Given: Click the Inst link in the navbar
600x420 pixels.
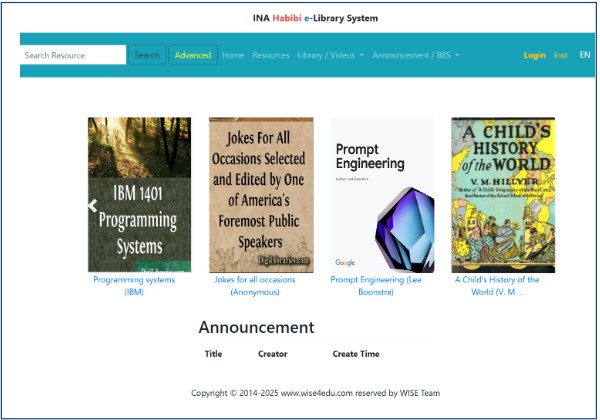Looking at the screenshot, I should (x=561, y=55).
